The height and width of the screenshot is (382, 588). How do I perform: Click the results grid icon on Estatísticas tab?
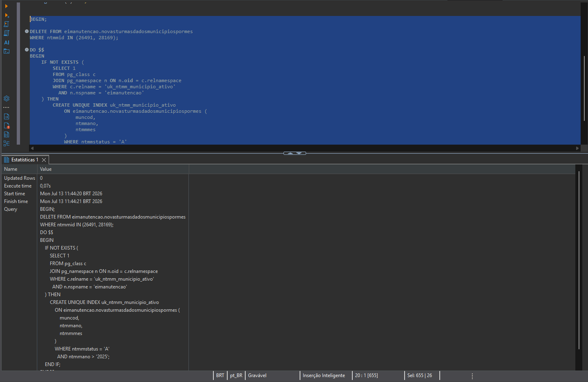click(7, 160)
